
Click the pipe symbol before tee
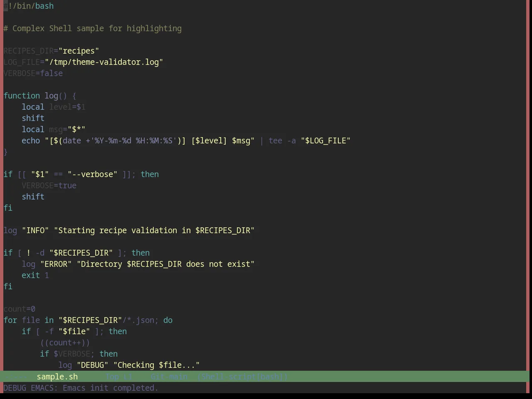[x=261, y=141]
